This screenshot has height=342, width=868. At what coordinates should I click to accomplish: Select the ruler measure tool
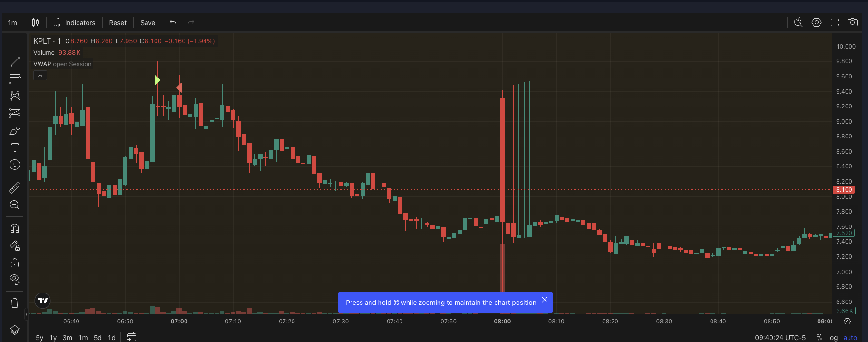pos(15,188)
